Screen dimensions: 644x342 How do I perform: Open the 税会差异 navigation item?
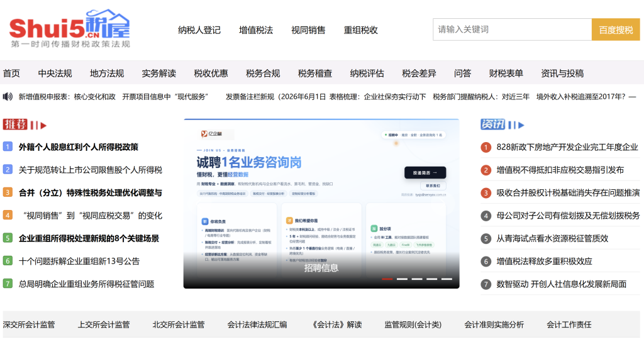pos(419,74)
